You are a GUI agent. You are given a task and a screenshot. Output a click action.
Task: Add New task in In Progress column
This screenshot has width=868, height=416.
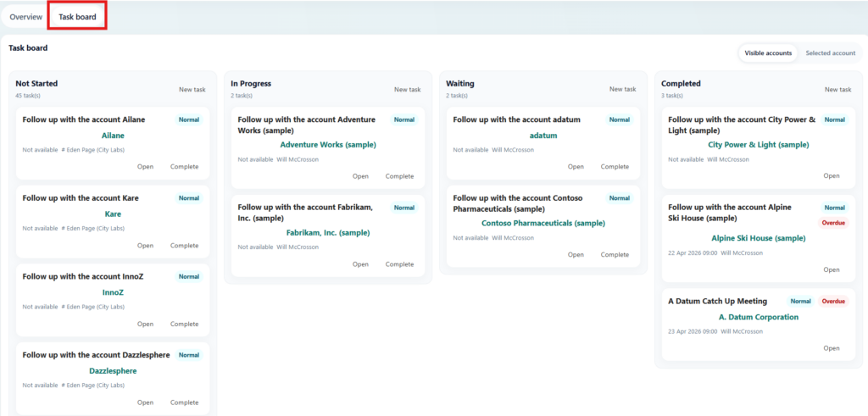(408, 89)
